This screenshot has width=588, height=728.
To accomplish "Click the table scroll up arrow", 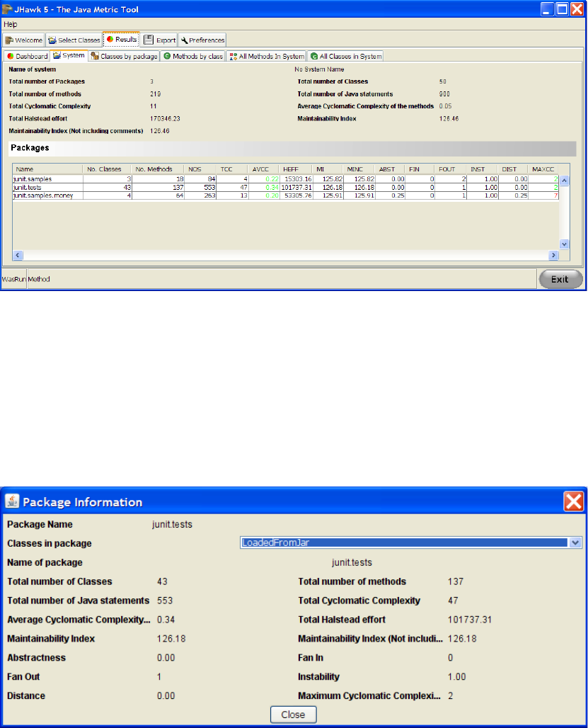I will click(x=564, y=180).
